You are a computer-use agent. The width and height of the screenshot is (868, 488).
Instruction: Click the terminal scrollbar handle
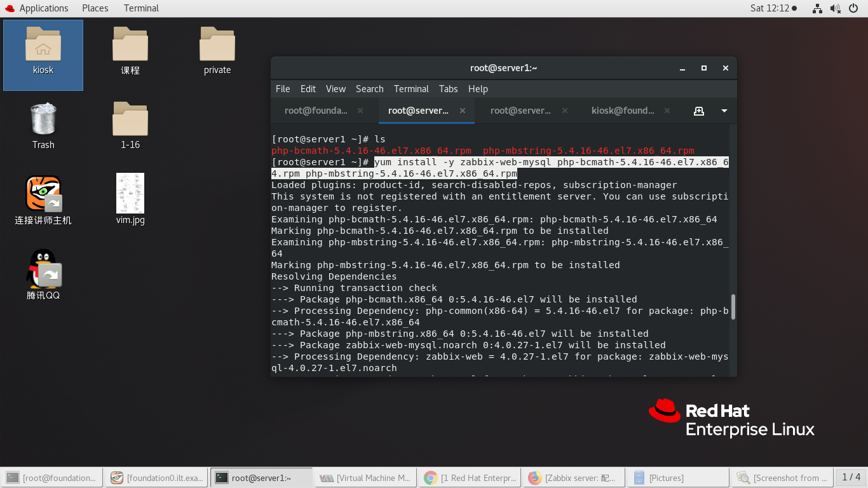(733, 308)
